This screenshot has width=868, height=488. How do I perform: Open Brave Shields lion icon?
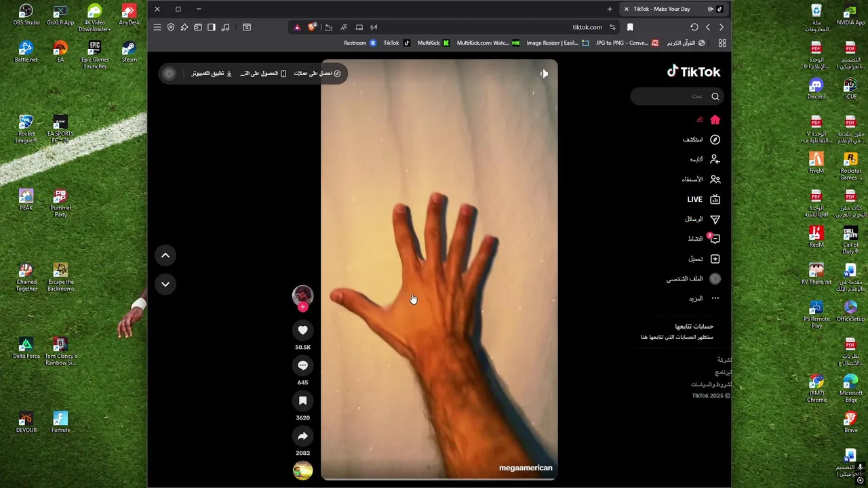(x=311, y=27)
